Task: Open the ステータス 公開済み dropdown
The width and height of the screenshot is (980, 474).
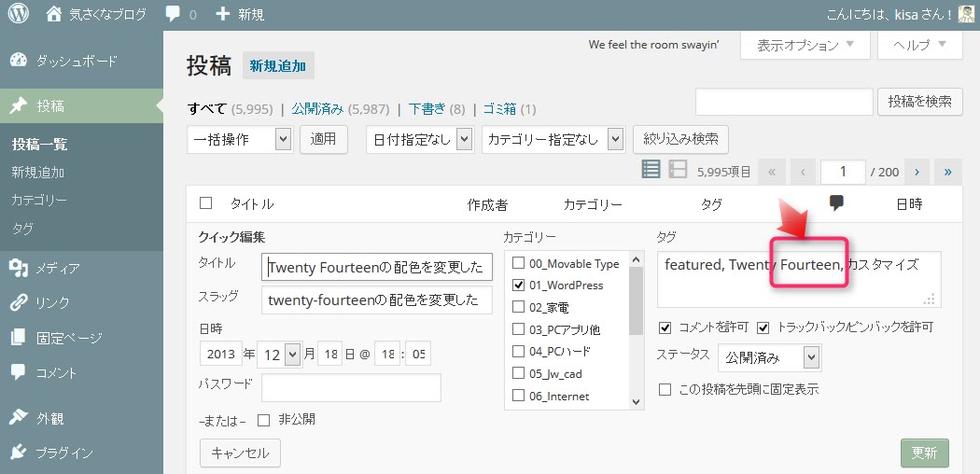Action: (769, 358)
